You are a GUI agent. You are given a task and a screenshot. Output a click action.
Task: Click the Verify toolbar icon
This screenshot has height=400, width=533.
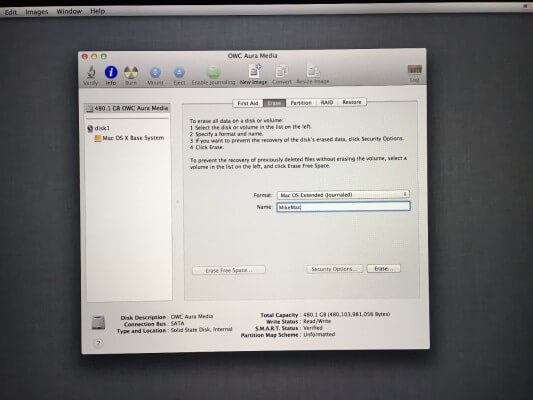[90, 75]
